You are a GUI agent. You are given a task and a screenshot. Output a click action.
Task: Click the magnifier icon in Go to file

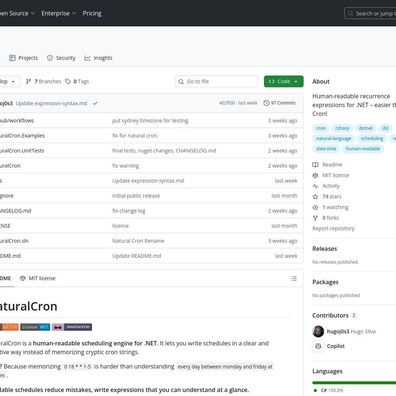point(181,81)
